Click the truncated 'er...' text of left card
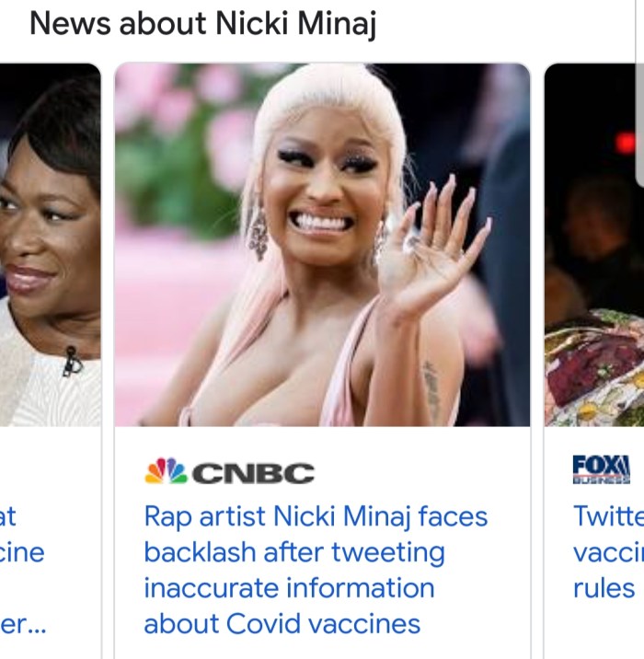 click(x=23, y=624)
